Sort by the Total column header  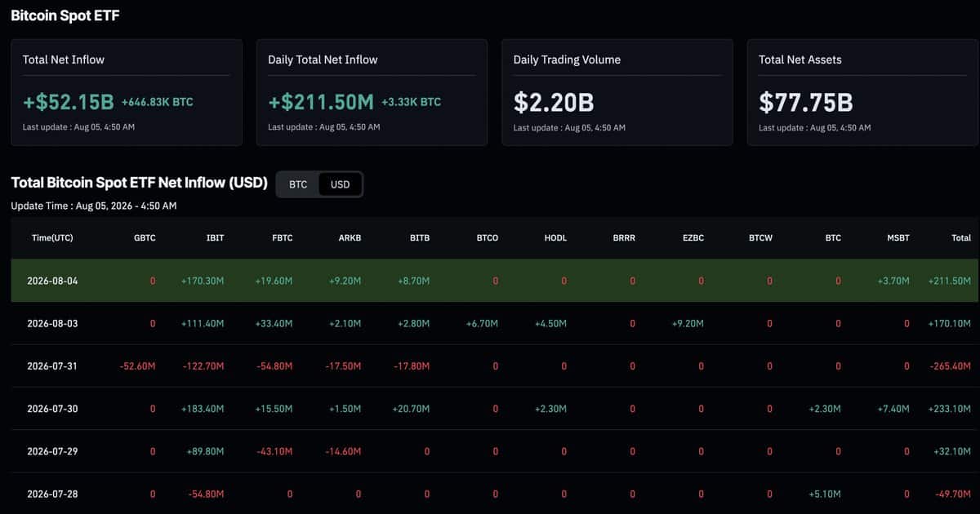(961, 238)
